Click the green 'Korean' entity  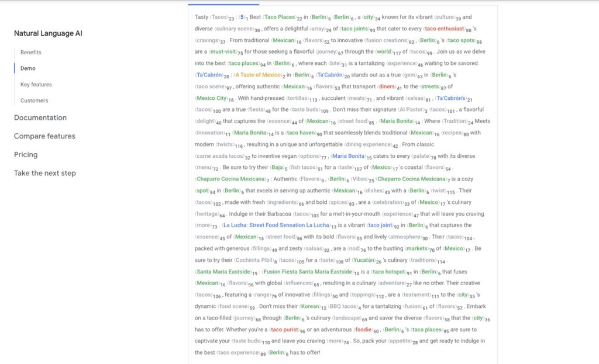(x=310, y=306)
